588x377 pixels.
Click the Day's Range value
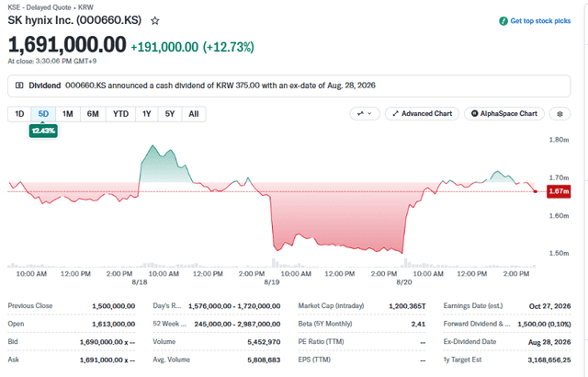click(x=234, y=306)
